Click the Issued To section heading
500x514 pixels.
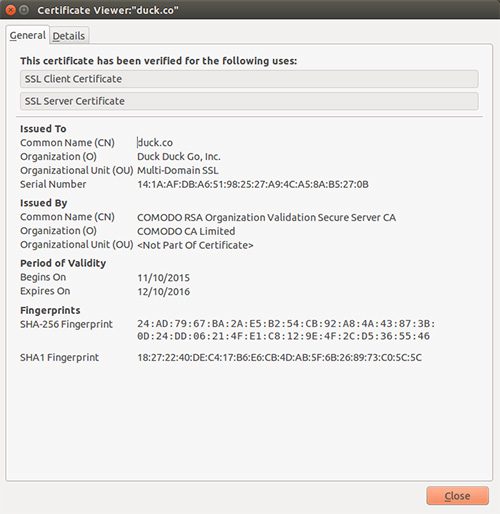(x=43, y=129)
